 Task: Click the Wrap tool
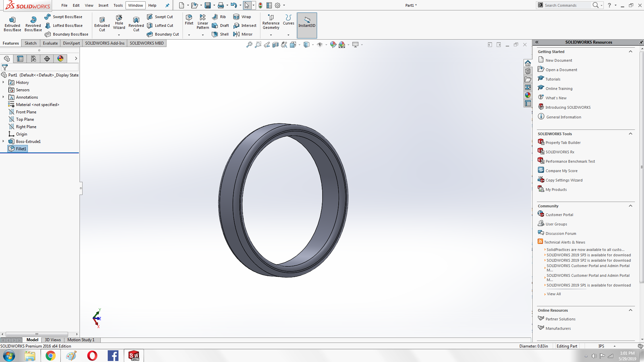pos(242,17)
